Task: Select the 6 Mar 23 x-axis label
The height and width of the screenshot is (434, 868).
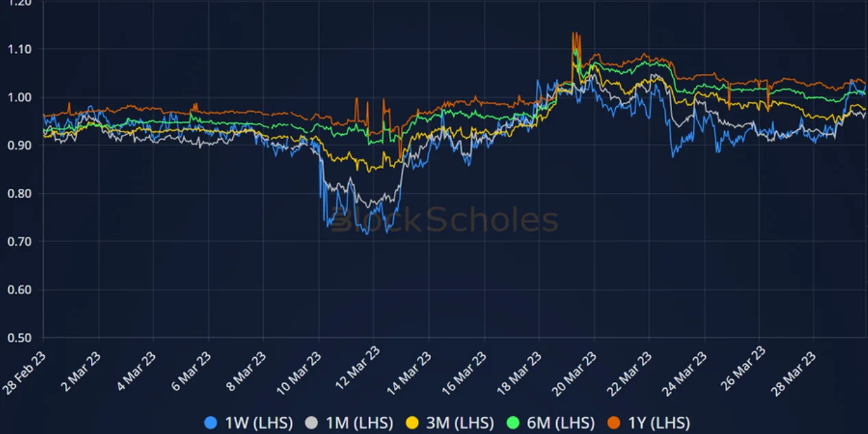Action: 191,371
